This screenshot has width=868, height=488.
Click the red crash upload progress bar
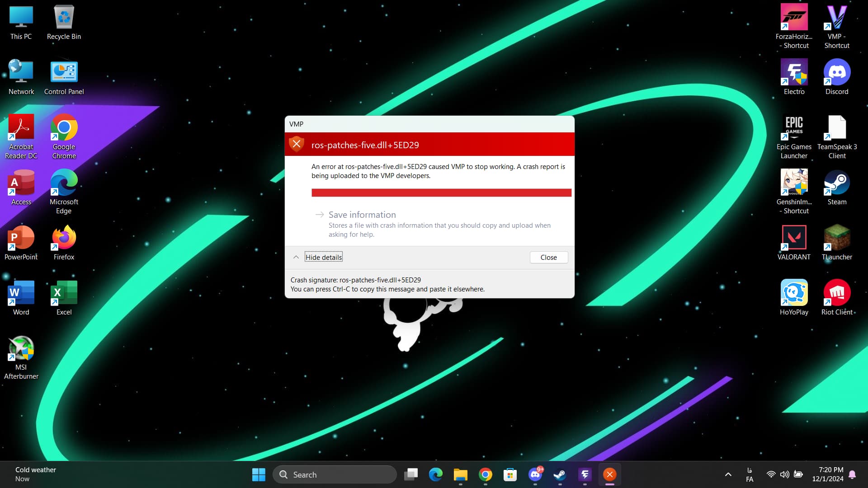tap(441, 193)
